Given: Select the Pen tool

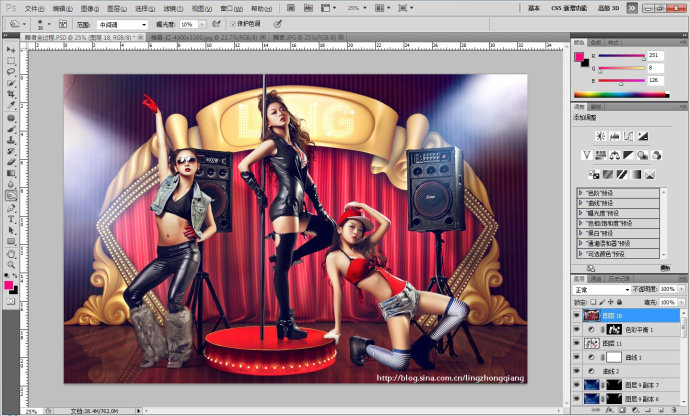Looking at the screenshot, I should pyautogui.click(x=11, y=208).
